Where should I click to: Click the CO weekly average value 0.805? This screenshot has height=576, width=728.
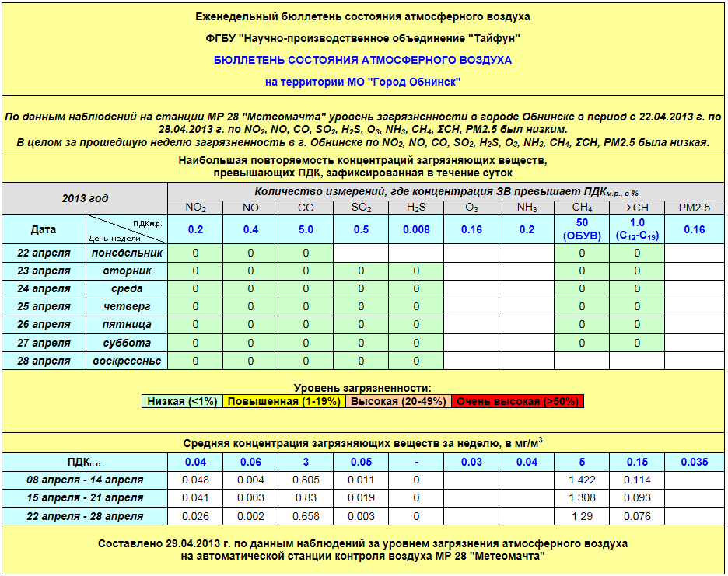pos(306,480)
